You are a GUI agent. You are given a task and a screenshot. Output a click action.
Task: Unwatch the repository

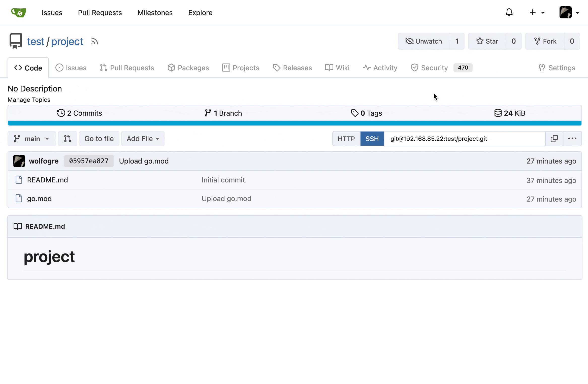[424, 41]
